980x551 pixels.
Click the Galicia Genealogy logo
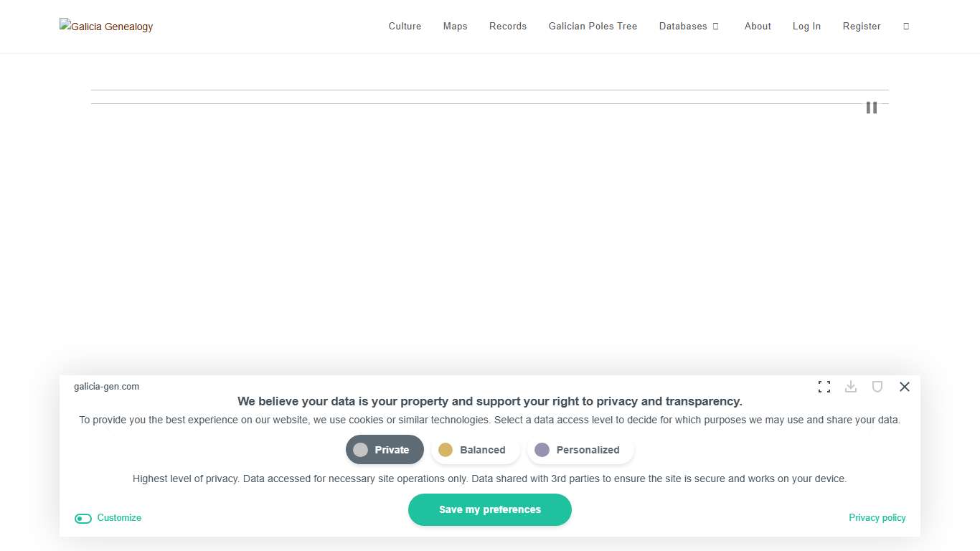tap(106, 27)
